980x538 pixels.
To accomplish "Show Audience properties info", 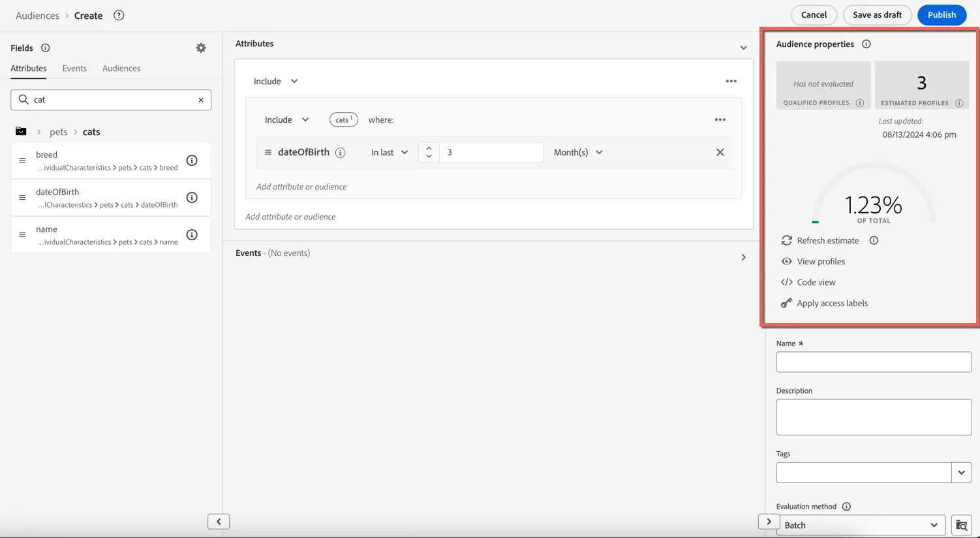I will [x=866, y=44].
